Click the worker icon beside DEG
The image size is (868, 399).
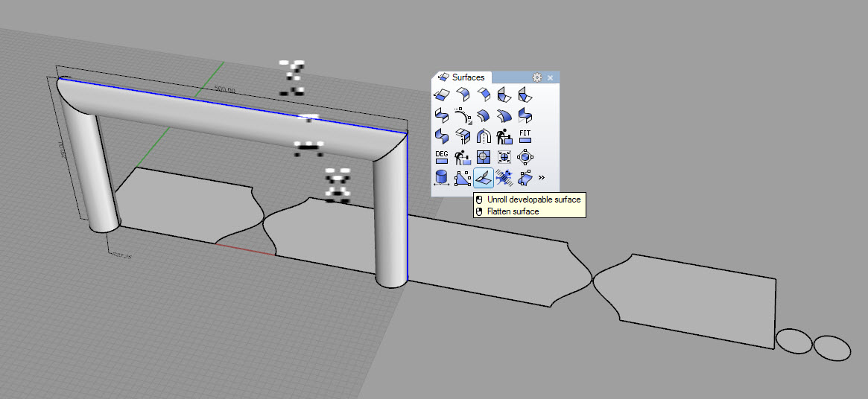462,157
